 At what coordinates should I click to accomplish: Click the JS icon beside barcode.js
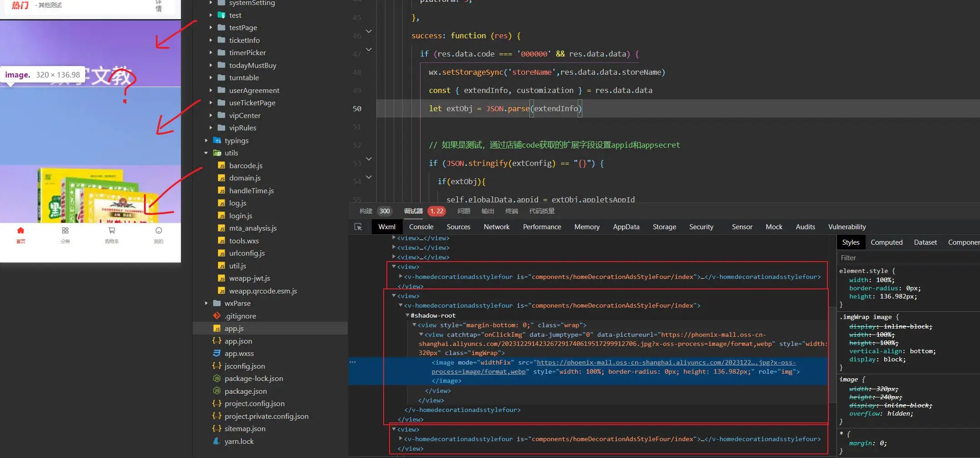[x=221, y=165]
